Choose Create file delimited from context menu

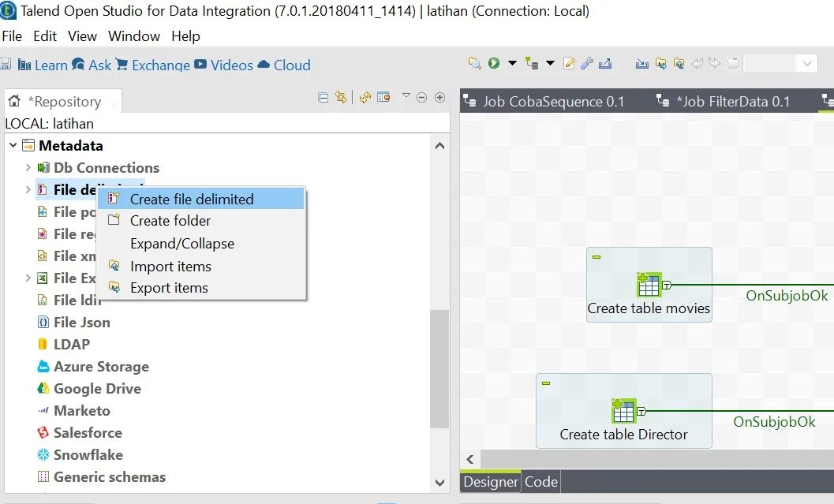pyautogui.click(x=201, y=199)
